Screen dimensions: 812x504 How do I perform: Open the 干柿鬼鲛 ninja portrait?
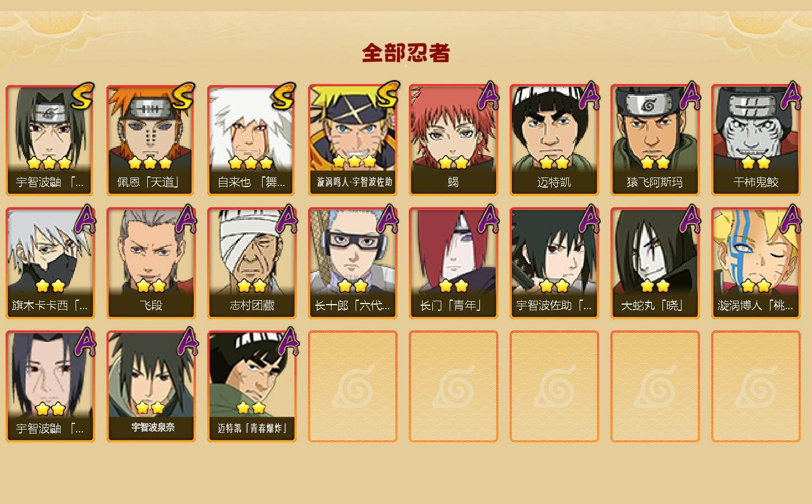(x=755, y=140)
